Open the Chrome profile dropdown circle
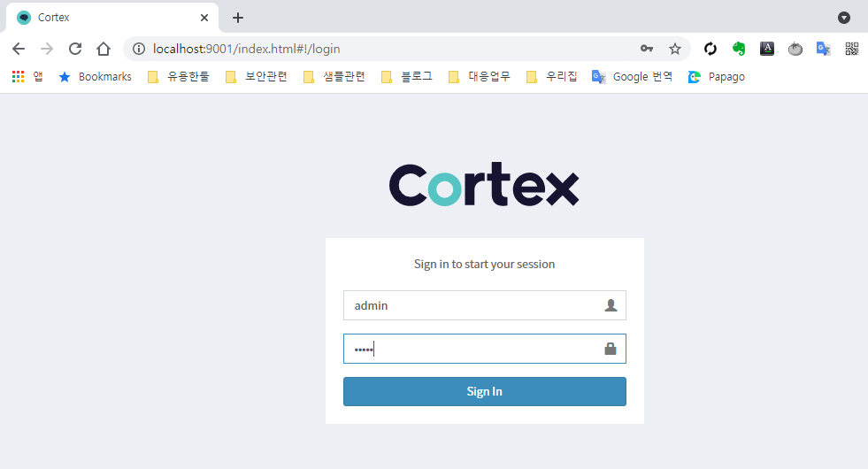868x469 pixels. click(x=843, y=18)
